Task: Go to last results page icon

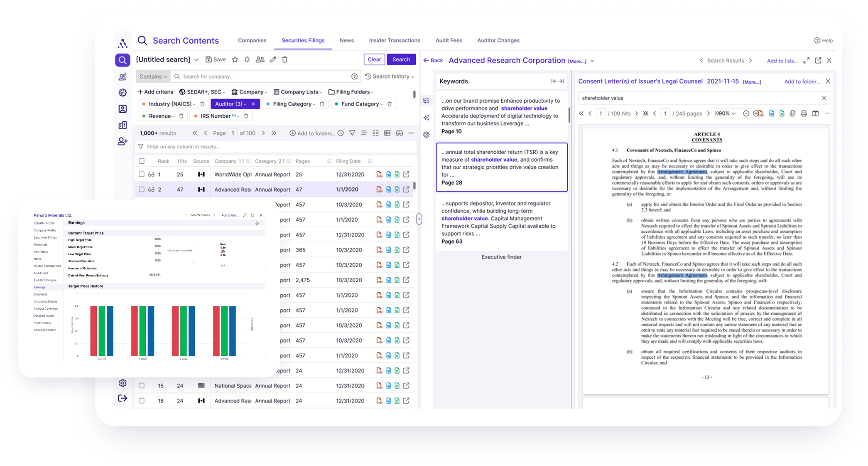Action: click(x=274, y=133)
